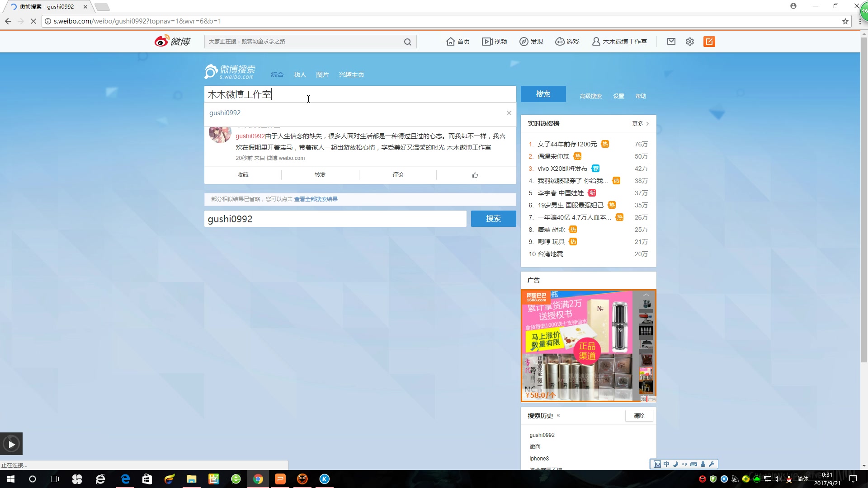Viewport: 868px width, 488px height.
Task: Click the volume icon in system tray
Action: click(778, 479)
